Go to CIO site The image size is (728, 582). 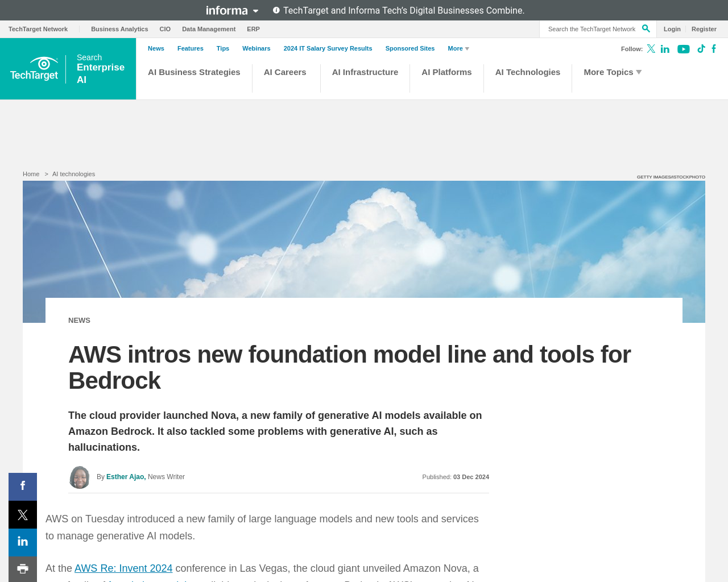coord(165,29)
